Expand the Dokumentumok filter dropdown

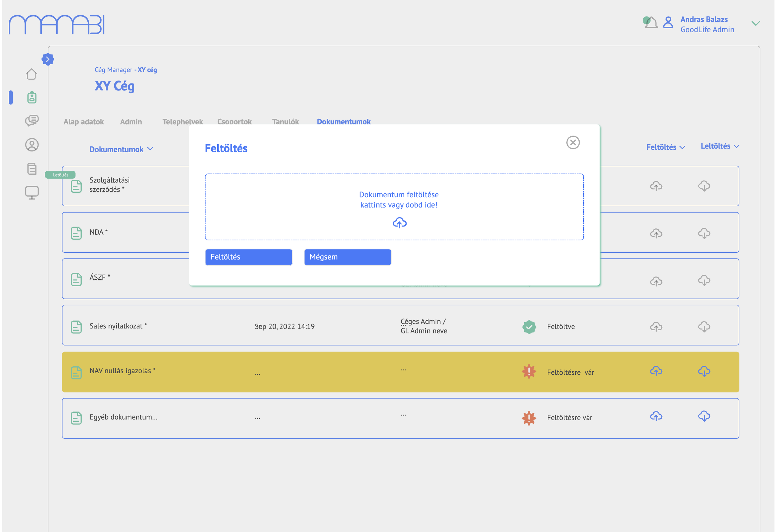[x=121, y=149]
